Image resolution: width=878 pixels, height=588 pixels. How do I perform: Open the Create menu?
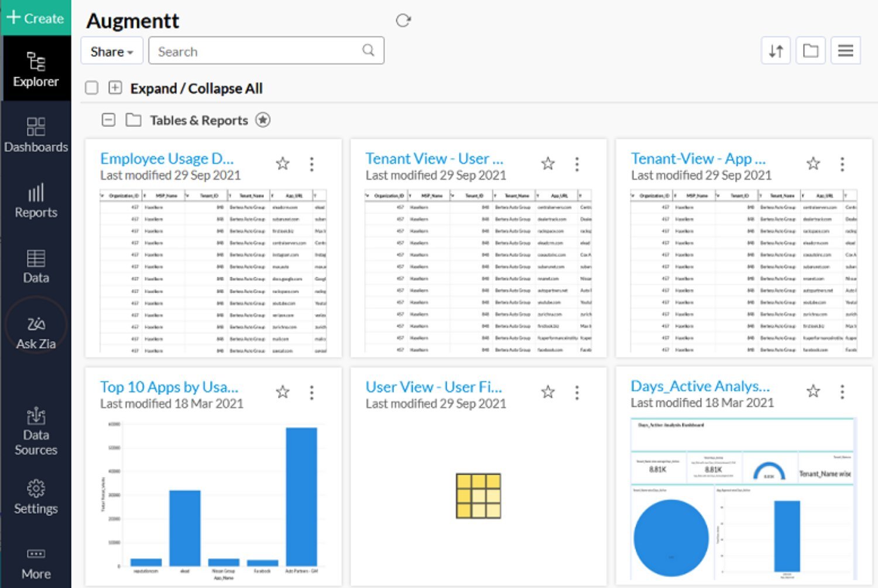coord(35,18)
